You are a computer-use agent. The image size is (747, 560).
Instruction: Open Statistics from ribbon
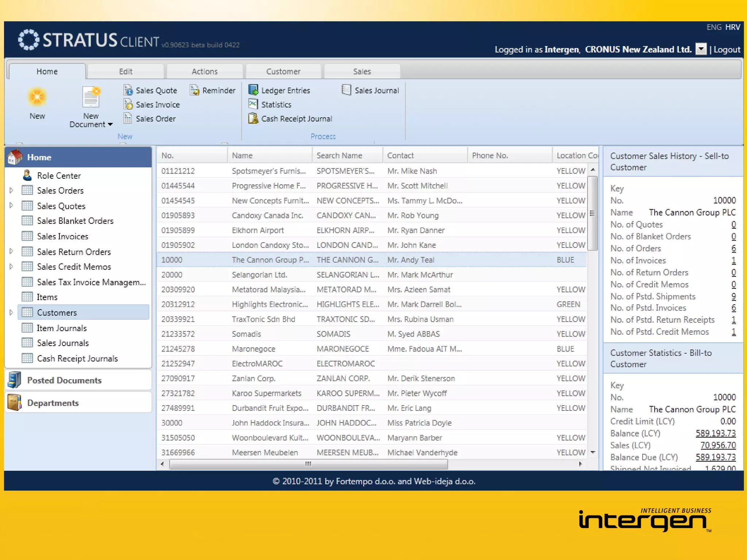270,105
